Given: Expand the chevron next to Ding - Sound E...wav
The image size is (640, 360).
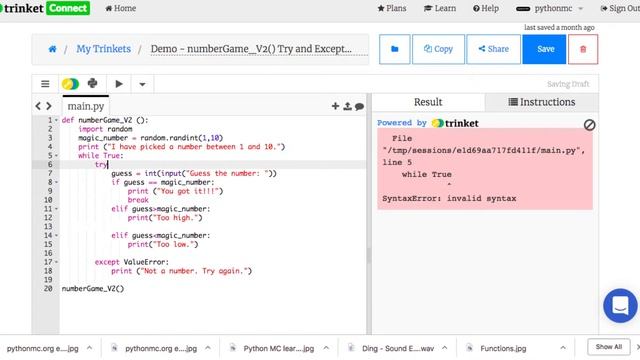Looking at the screenshot, I should [x=444, y=348].
